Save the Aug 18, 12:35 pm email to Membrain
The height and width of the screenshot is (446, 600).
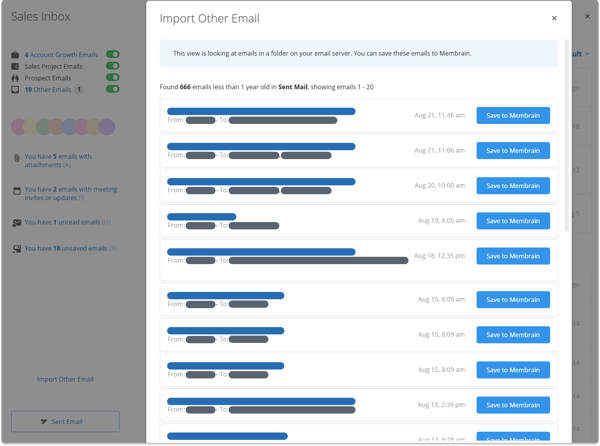pos(513,256)
